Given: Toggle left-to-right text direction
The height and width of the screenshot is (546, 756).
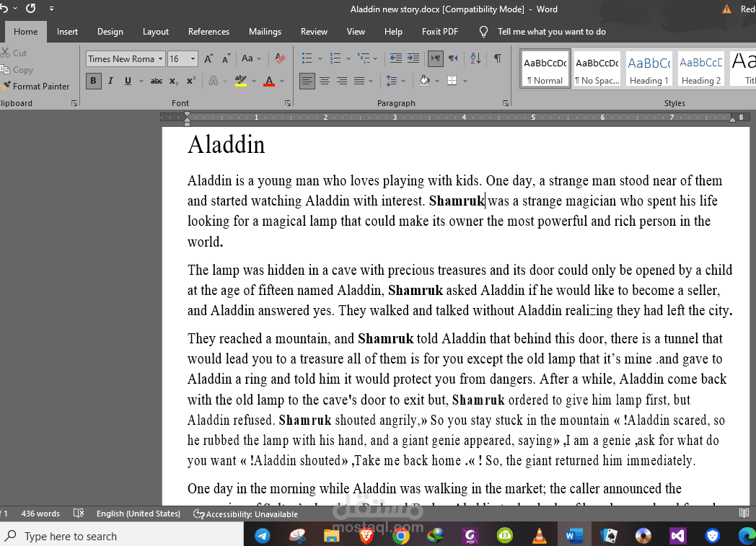Looking at the screenshot, I should [436, 59].
